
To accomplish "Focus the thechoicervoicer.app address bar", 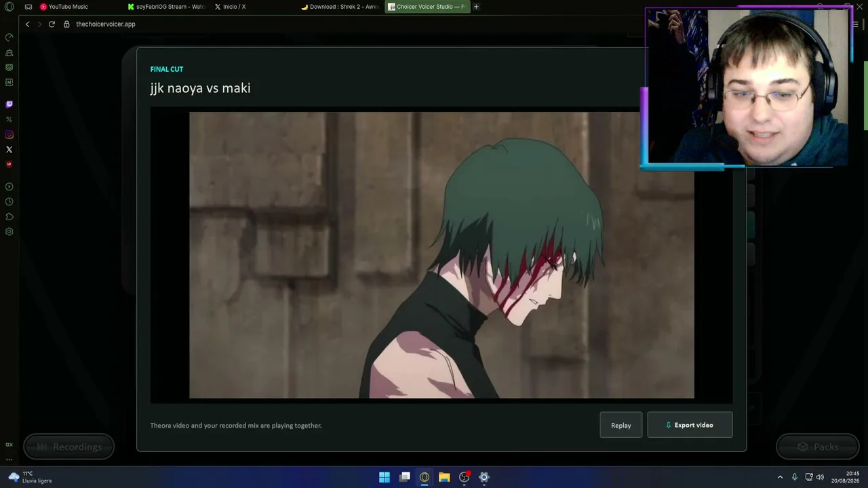I will [x=106, y=24].
